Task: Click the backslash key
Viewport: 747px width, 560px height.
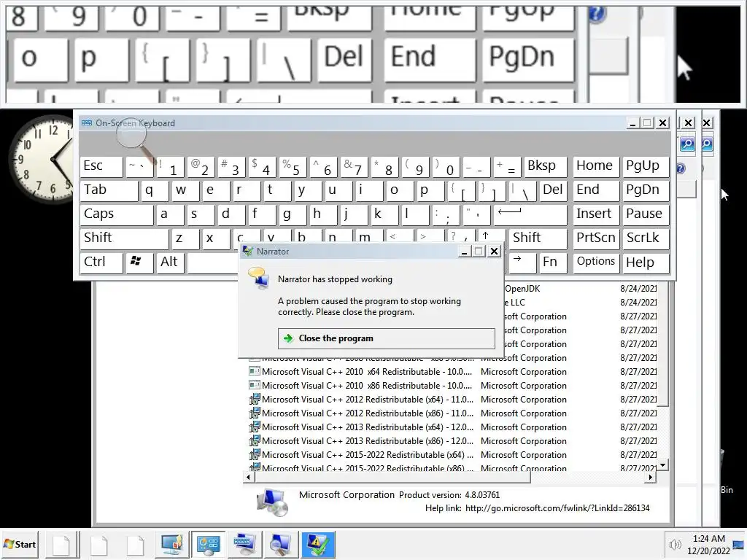Action: coord(522,190)
